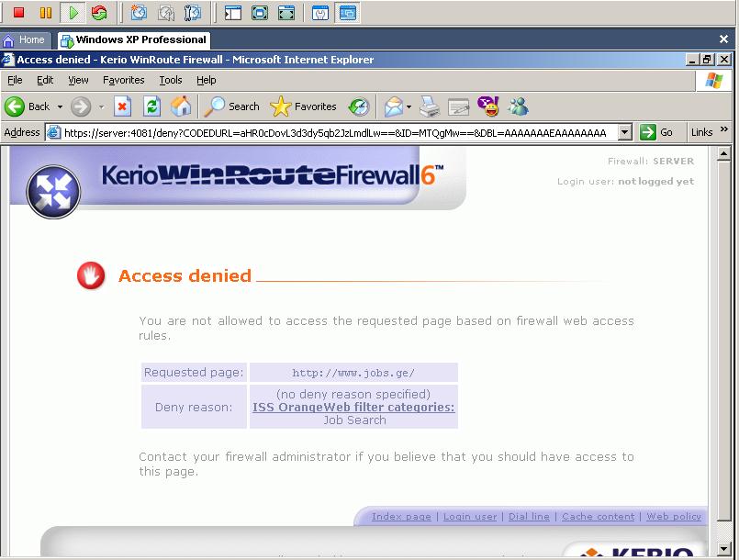
Task: Open the summary view icon
Action: (x=320, y=13)
